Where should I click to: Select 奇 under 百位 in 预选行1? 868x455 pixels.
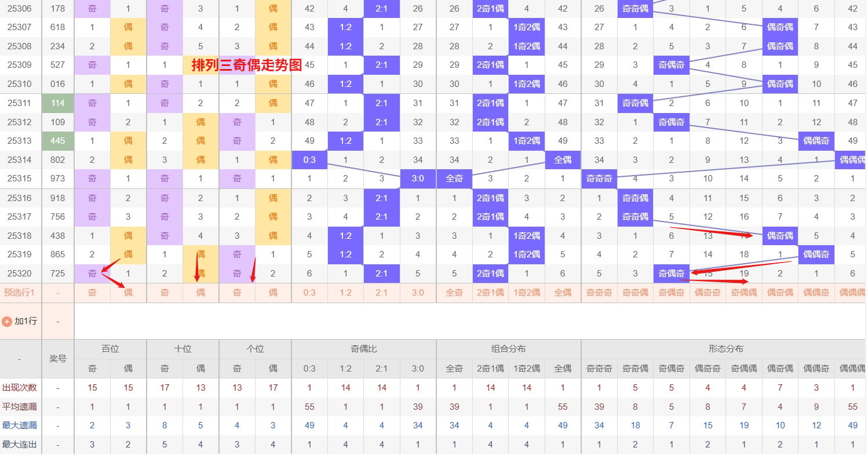click(x=92, y=293)
